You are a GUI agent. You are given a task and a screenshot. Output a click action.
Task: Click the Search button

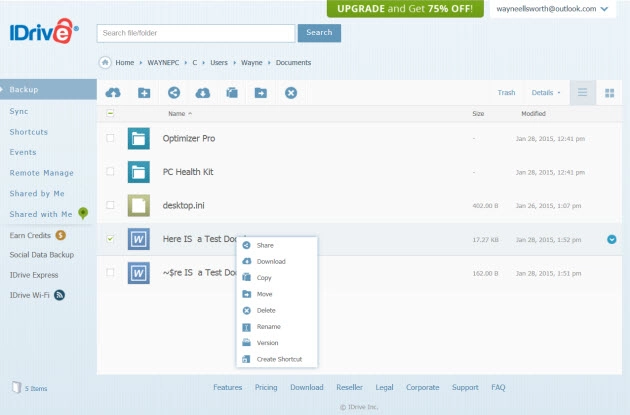pyautogui.click(x=319, y=33)
